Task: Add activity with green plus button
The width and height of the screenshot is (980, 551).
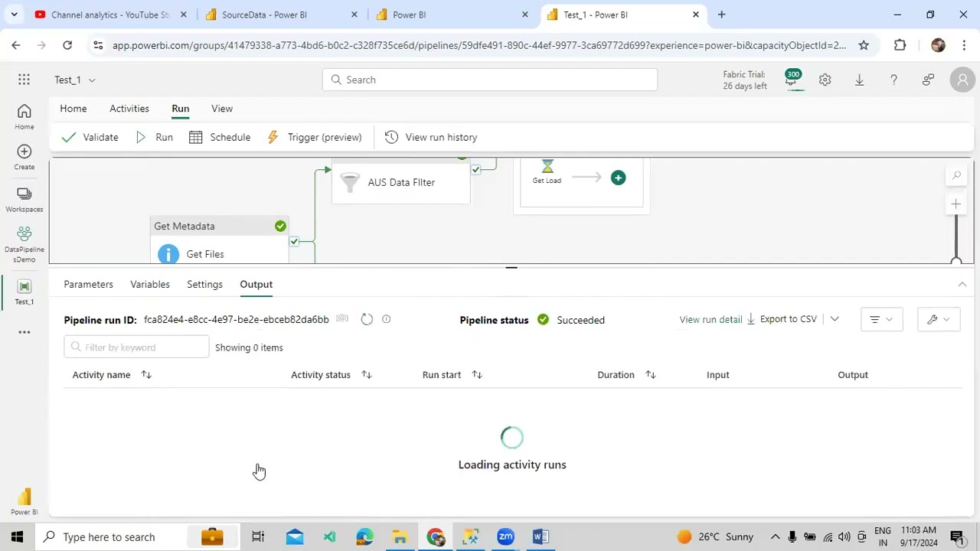Action: [x=618, y=178]
